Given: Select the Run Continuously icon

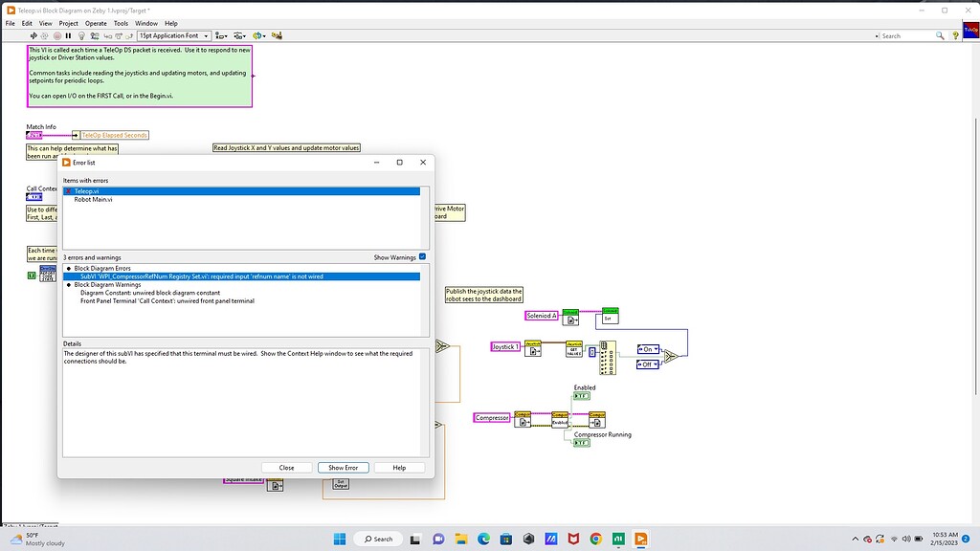Looking at the screenshot, I should (x=44, y=35).
